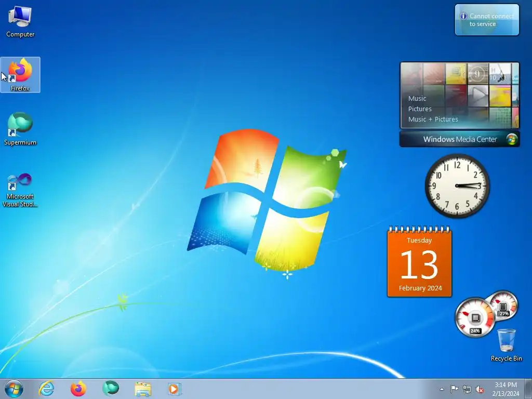Viewport: 532px width, 399px height.
Task: Launch Firefox from the taskbar
Action: (78, 389)
